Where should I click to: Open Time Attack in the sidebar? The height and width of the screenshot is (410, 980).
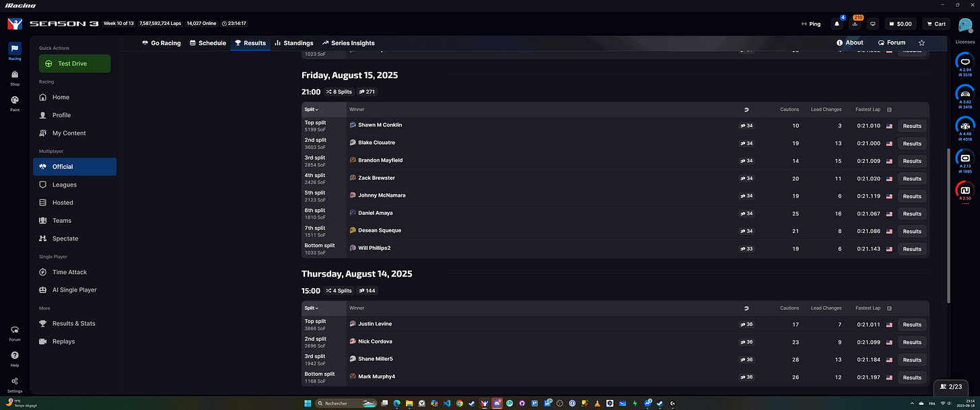pos(75,272)
